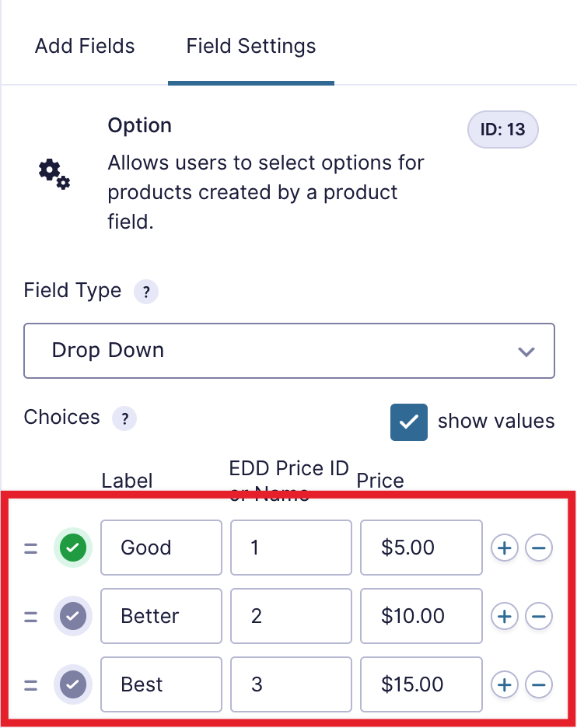Image resolution: width=577 pixels, height=728 pixels.
Task: Select the Field Settings tab
Action: pos(251,46)
